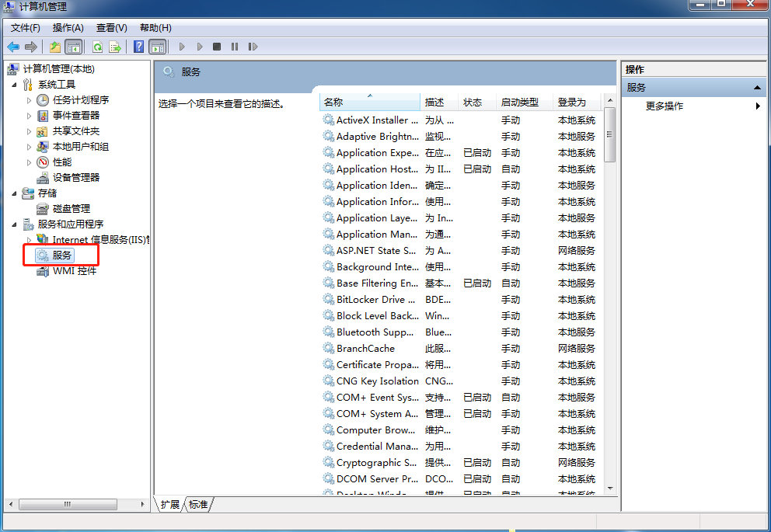Click the services list vertical scrollbar down arrow
Viewport: 771px width, 532px height.
pyautogui.click(x=609, y=489)
